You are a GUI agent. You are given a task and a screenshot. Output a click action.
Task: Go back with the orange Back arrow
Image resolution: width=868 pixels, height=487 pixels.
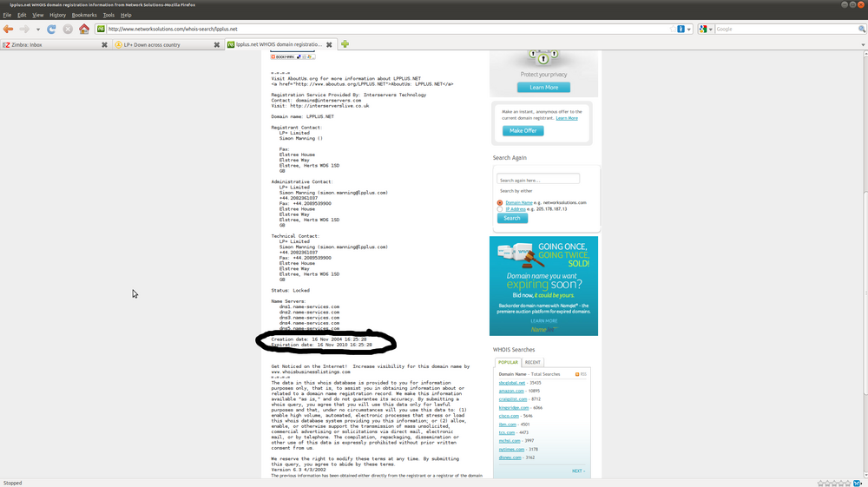(8, 29)
